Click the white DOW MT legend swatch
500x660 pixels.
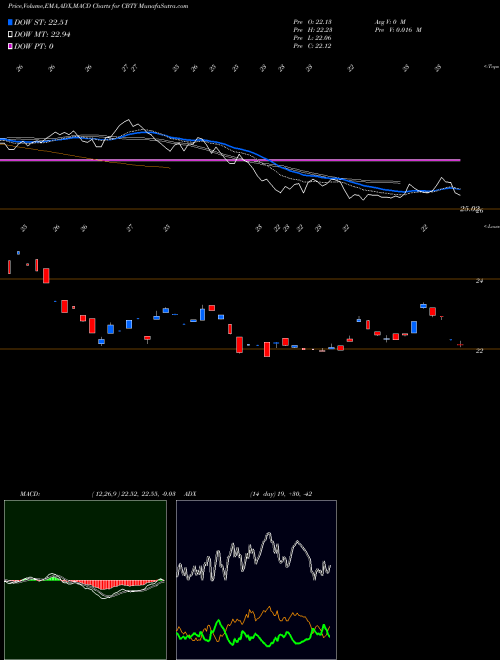[x=11, y=35]
